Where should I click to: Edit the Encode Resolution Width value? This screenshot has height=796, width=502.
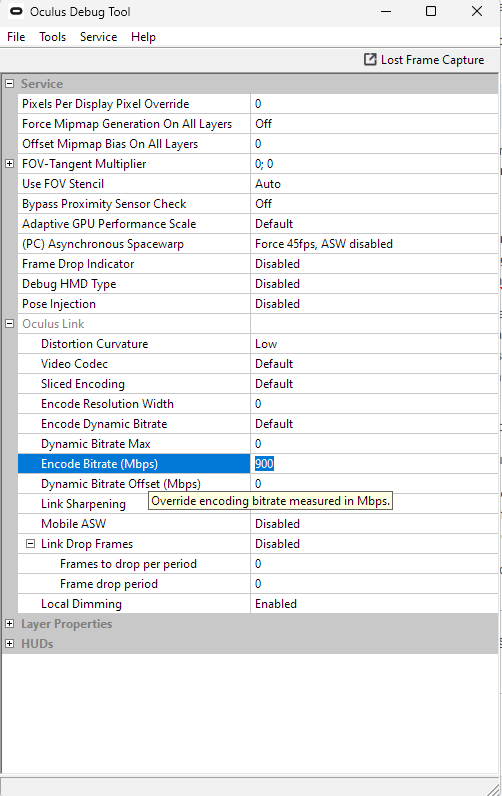click(374, 404)
